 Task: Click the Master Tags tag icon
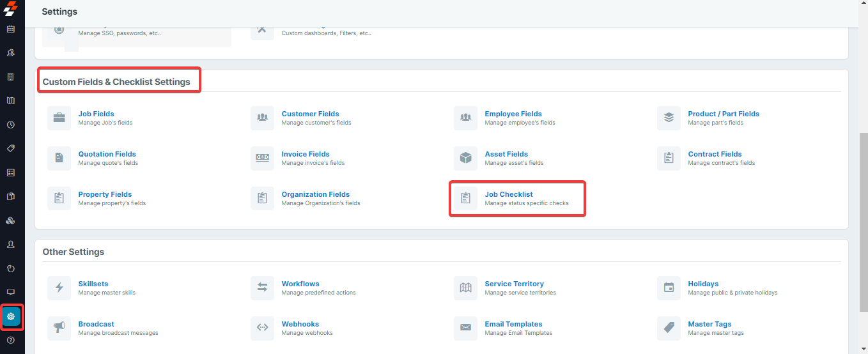click(669, 328)
